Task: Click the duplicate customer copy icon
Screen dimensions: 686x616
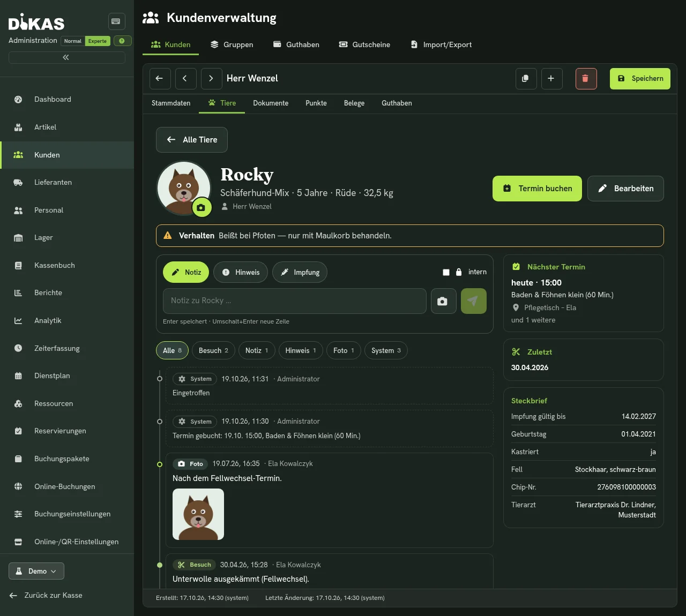Action: pyautogui.click(x=526, y=78)
